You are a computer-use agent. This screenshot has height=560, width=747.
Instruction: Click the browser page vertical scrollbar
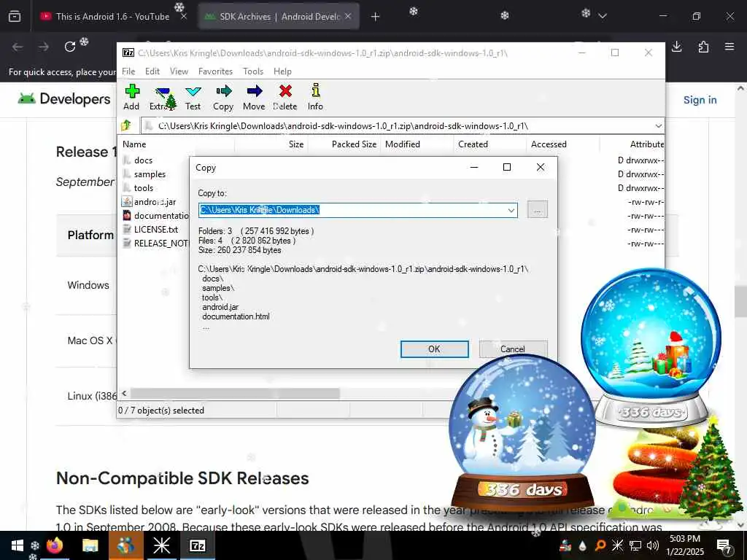tap(740, 301)
